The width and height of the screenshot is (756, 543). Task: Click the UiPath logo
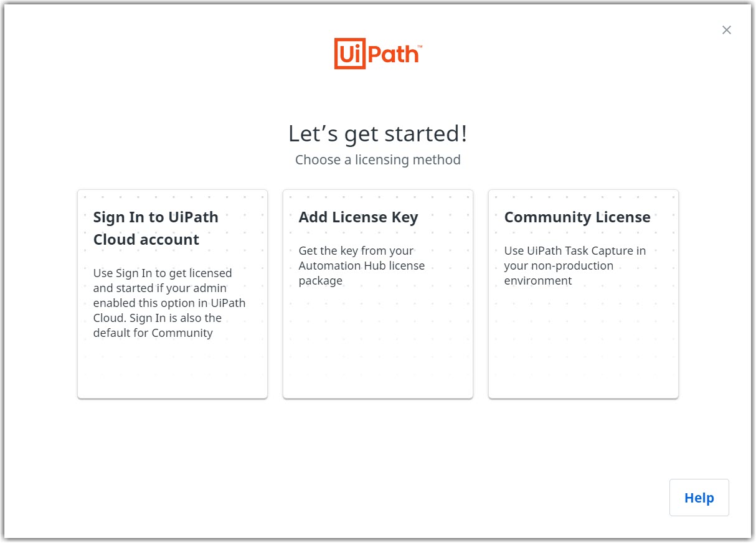[378, 54]
